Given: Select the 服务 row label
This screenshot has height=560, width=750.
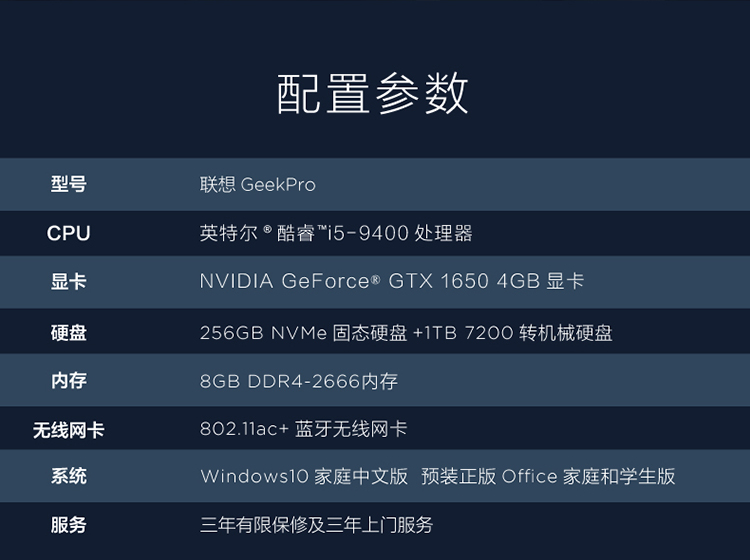Looking at the screenshot, I should pyautogui.click(x=68, y=525).
